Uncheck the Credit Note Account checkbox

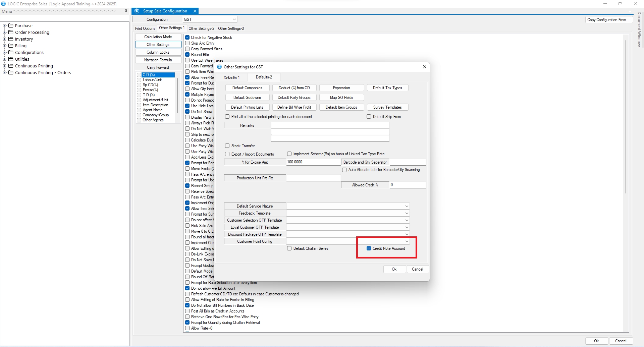[369, 248]
